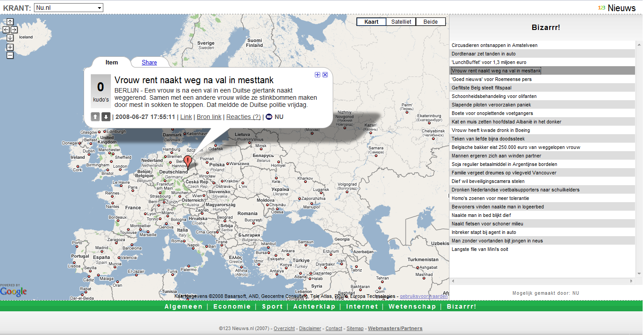Click the popup headline about the mesttank
The height and width of the screenshot is (335, 644).
194,80
